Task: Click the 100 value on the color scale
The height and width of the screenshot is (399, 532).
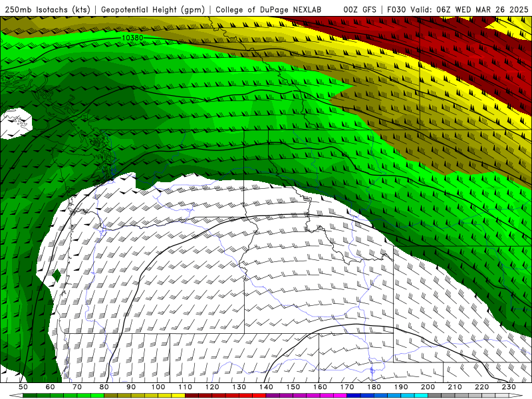Action: click(x=158, y=387)
